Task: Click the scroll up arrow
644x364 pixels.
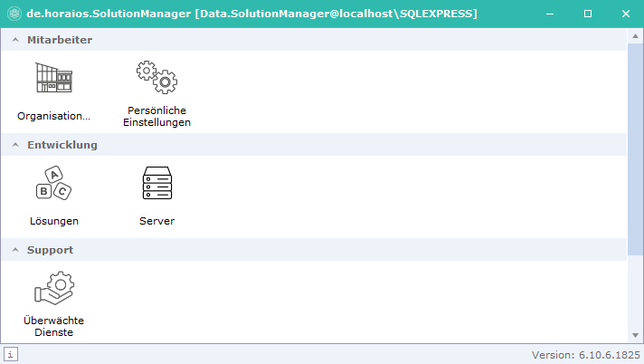Action: pos(635,36)
